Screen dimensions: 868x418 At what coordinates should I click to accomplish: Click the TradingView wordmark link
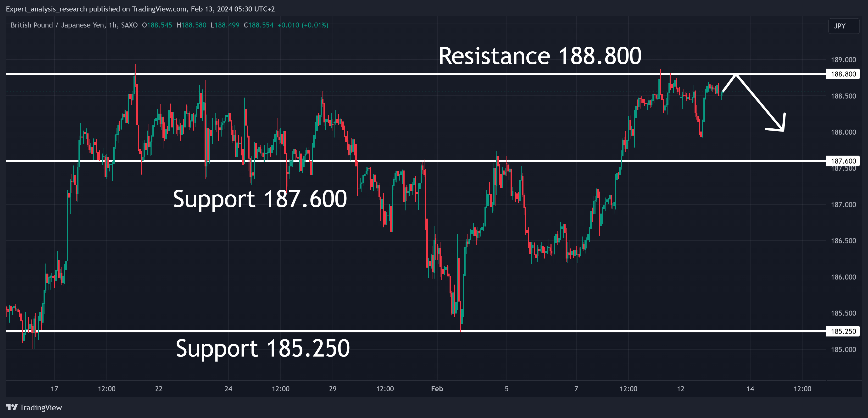(41, 407)
